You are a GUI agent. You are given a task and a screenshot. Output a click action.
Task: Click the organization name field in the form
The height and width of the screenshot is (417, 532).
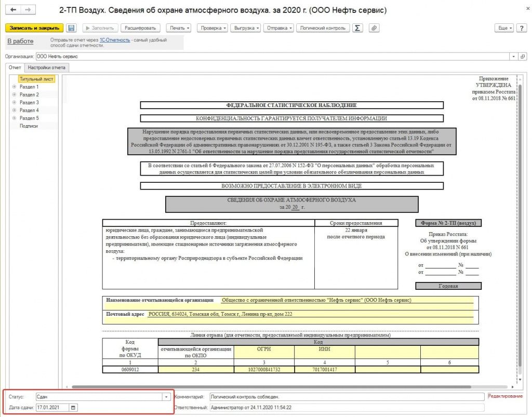pos(347,300)
